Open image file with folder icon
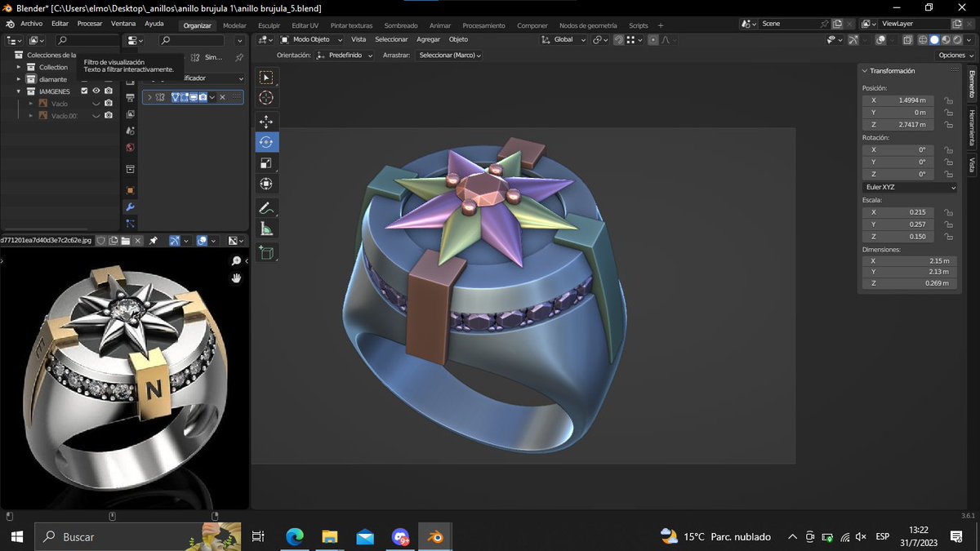Image resolution: width=980 pixels, height=551 pixels. 125,241
